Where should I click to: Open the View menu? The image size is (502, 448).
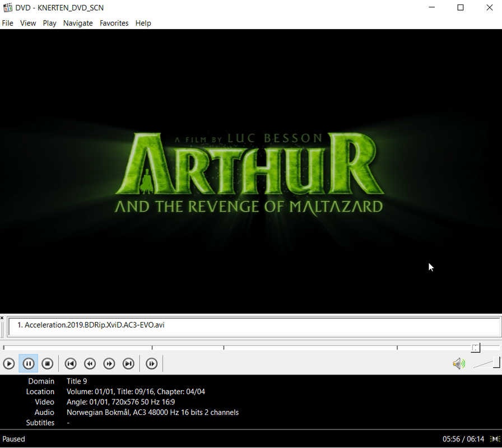pos(28,23)
